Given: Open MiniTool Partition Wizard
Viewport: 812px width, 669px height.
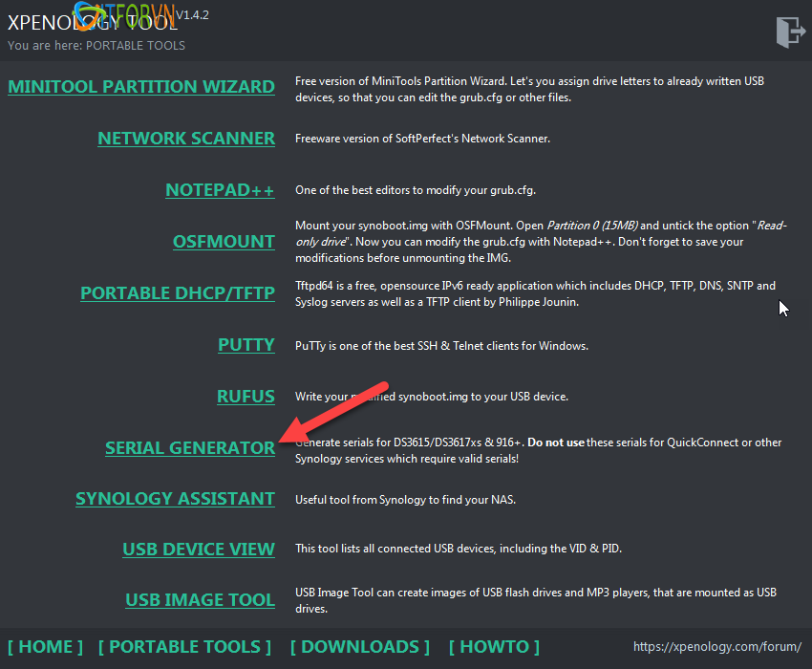Looking at the screenshot, I should [x=141, y=87].
